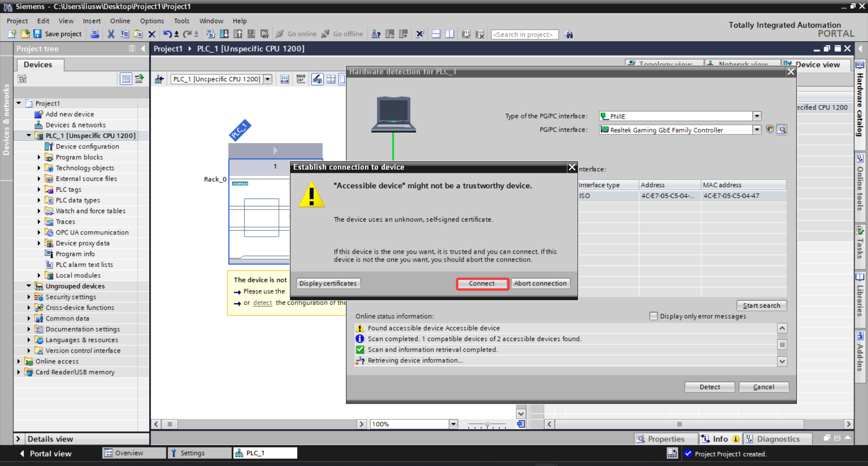Viewport: 868px width, 466px height.
Task: Open the Project menu
Action: pyautogui.click(x=17, y=21)
